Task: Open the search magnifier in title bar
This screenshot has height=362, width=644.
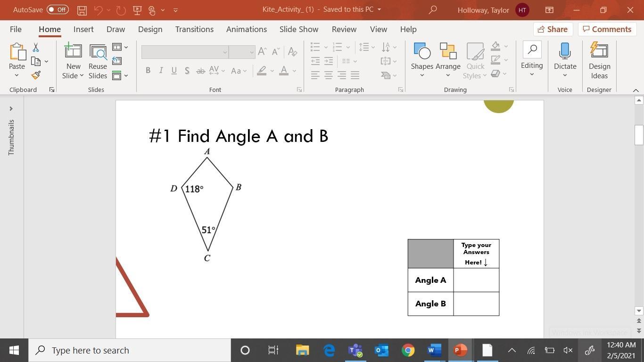Action: 433,10
